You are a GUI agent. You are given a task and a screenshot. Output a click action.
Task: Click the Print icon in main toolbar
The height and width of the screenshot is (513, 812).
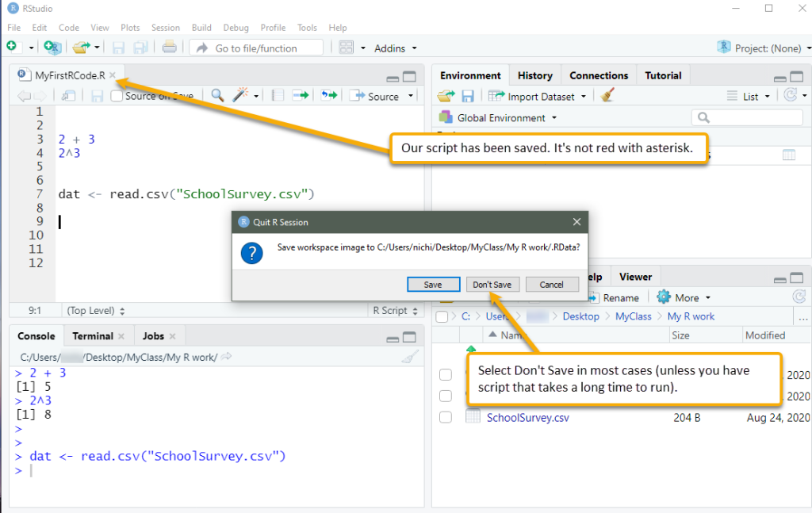pos(170,48)
